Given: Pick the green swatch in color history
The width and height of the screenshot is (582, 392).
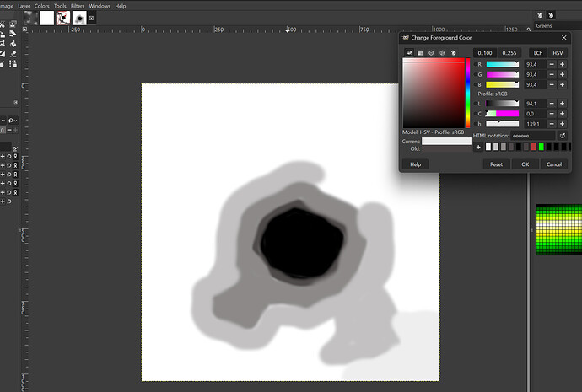Looking at the screenshot, I should [x=542, y=148].
